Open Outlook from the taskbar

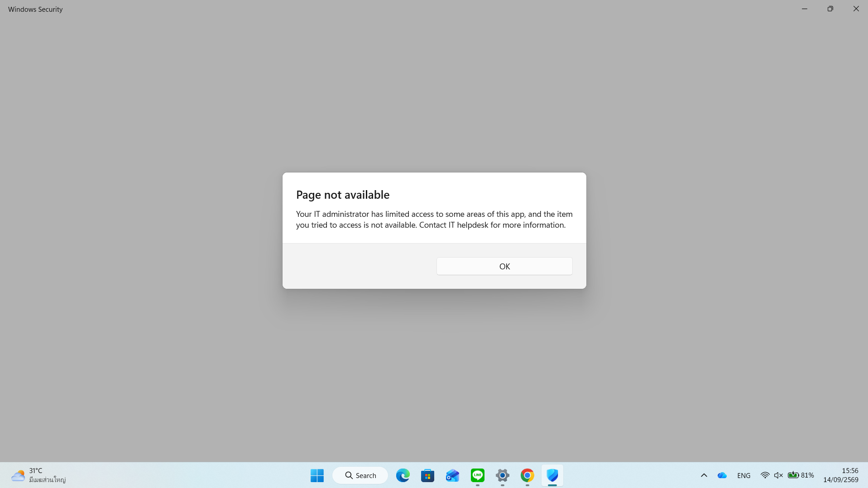coord(452,475)
